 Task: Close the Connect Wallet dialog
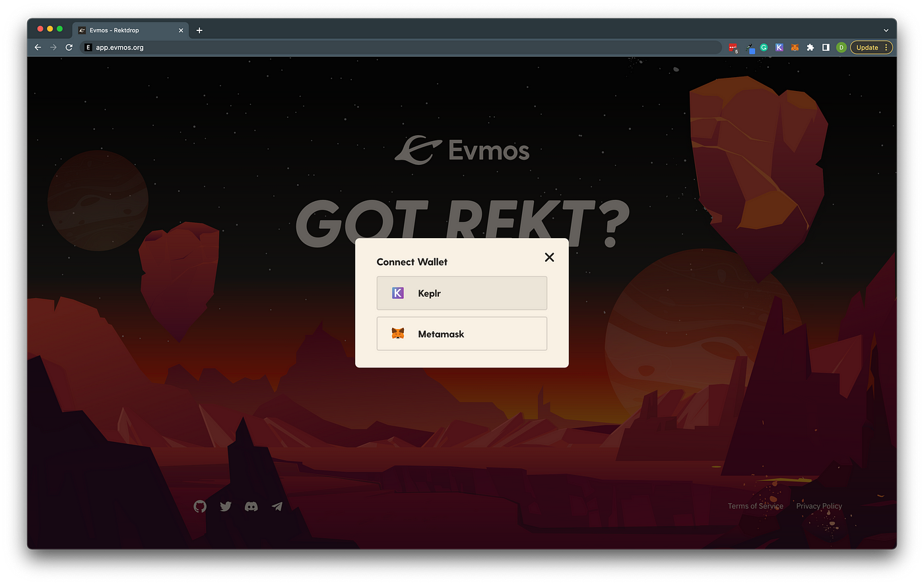(549, 257)
